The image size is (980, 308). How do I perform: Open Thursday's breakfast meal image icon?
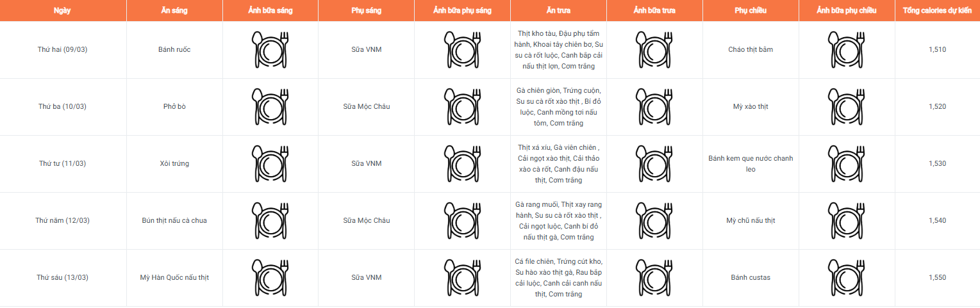point(270,220)
